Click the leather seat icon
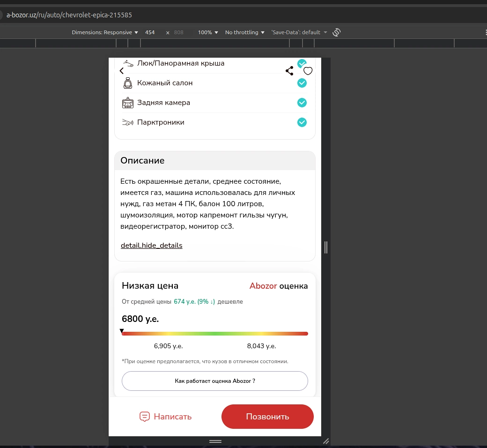This screenshot has height=448, width=487. 128,83
